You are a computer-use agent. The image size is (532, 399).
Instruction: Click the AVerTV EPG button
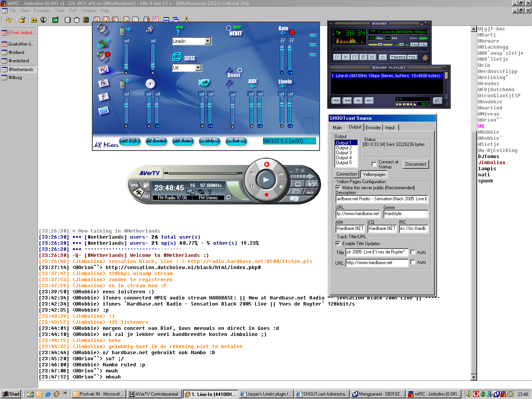[135, 185]
